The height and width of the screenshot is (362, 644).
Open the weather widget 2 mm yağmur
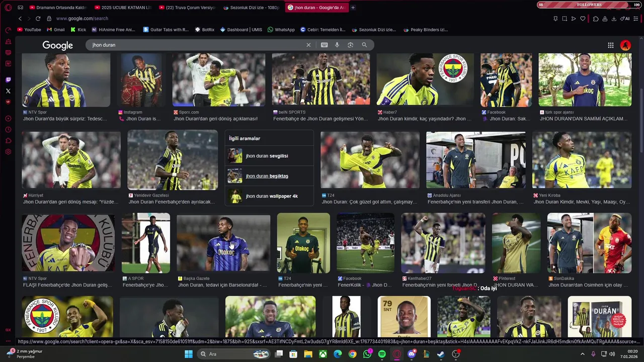(x=24, y=354)
